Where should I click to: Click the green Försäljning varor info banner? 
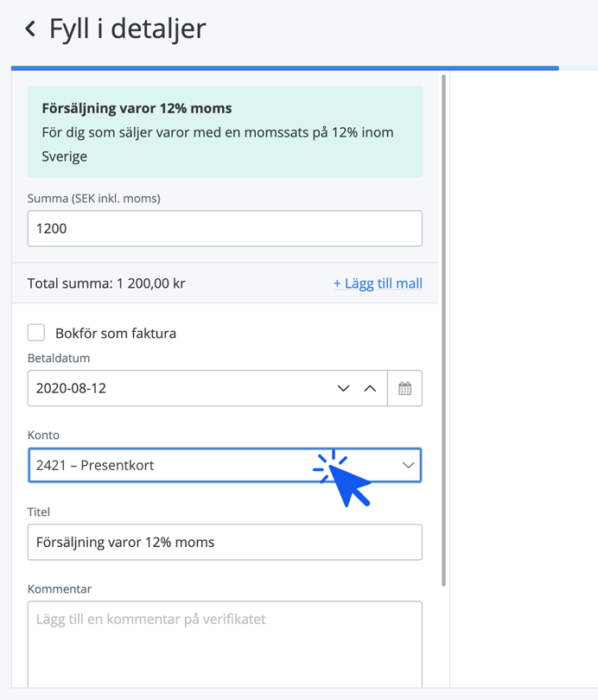coord(225,132)
